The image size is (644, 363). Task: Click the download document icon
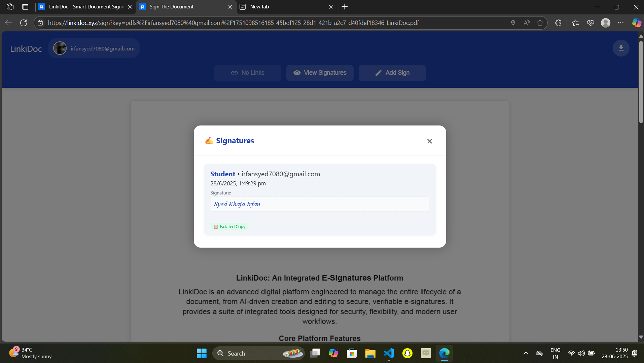(621, 48)
